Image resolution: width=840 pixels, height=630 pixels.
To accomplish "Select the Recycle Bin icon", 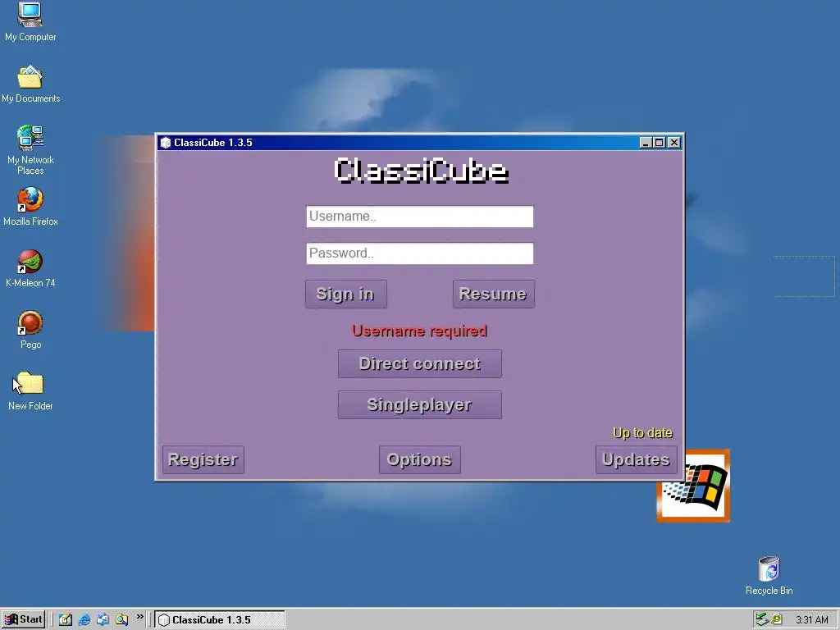I will [x=769, y=576].
